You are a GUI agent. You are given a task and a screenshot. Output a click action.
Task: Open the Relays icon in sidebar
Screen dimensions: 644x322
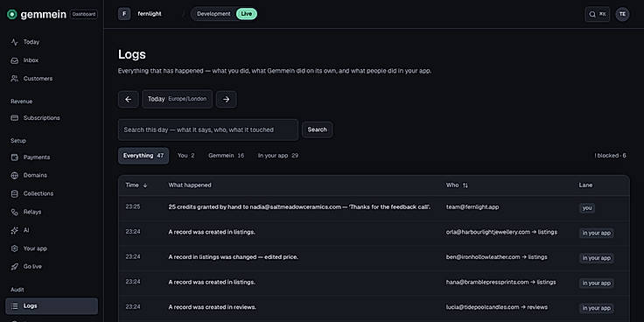click(x=14, y=212)
